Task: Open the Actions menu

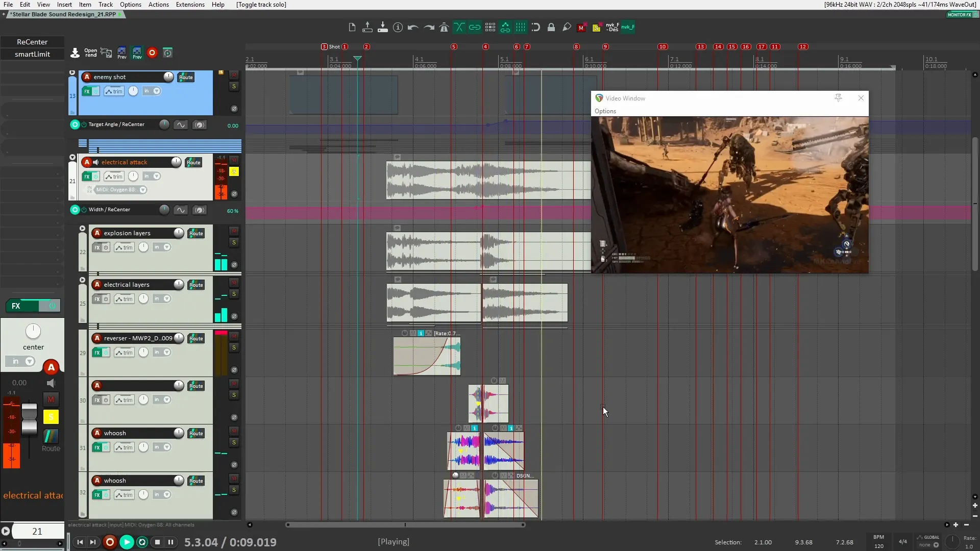Action: click(158, 5)
